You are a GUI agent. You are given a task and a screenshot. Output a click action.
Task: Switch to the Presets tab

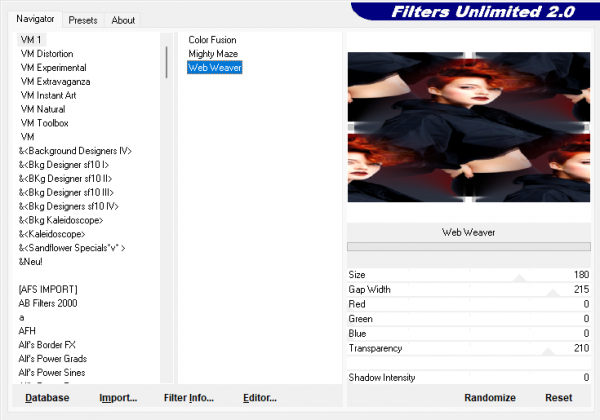tap(84, 20)
